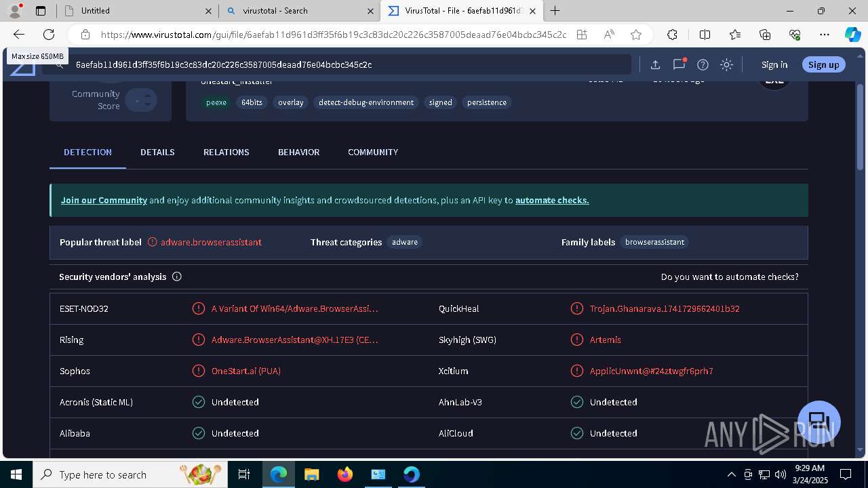Open File Explorer from the taskbar
The height and width of the screenshot is (488, 868).
coord(311,474)
